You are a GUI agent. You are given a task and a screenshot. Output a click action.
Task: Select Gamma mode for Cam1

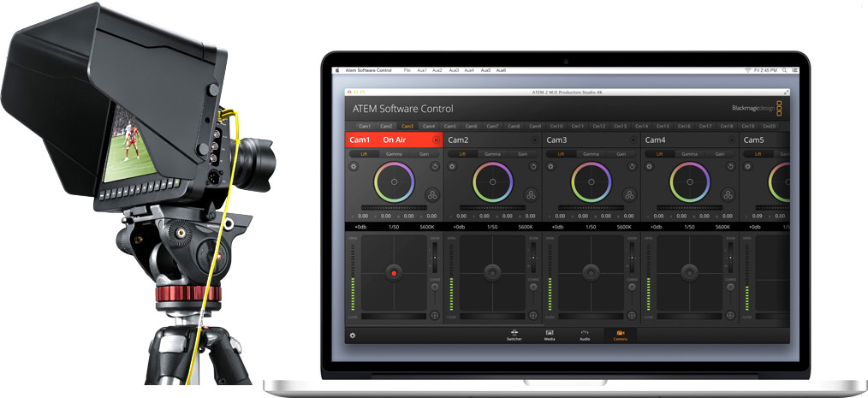coord(394,154)
